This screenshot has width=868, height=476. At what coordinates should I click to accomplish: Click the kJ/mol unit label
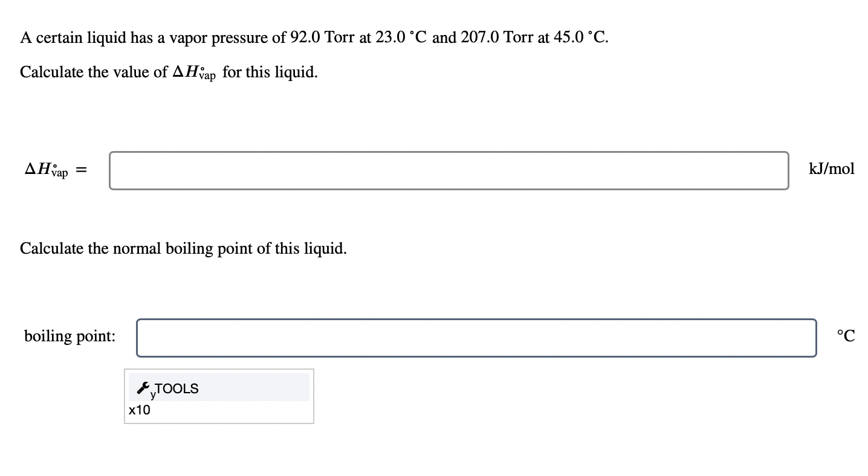tap(831, 169)
